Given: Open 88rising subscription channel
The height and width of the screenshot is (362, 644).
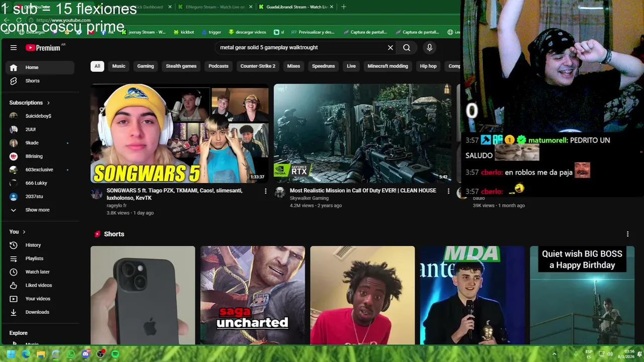Looking at the screenshot, I should [39, 156].
